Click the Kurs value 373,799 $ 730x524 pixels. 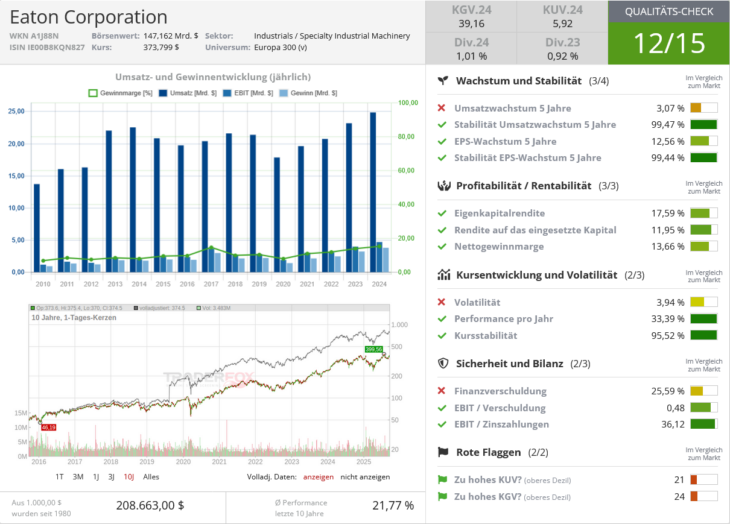(x=161, y=47)
